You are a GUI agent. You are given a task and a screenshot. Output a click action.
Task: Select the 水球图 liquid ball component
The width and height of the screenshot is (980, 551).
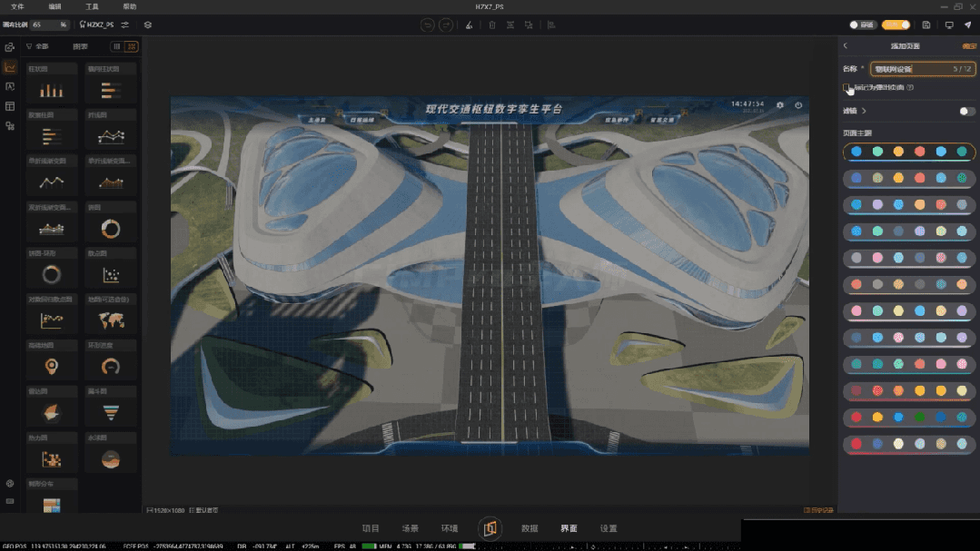tap(111, 454)
